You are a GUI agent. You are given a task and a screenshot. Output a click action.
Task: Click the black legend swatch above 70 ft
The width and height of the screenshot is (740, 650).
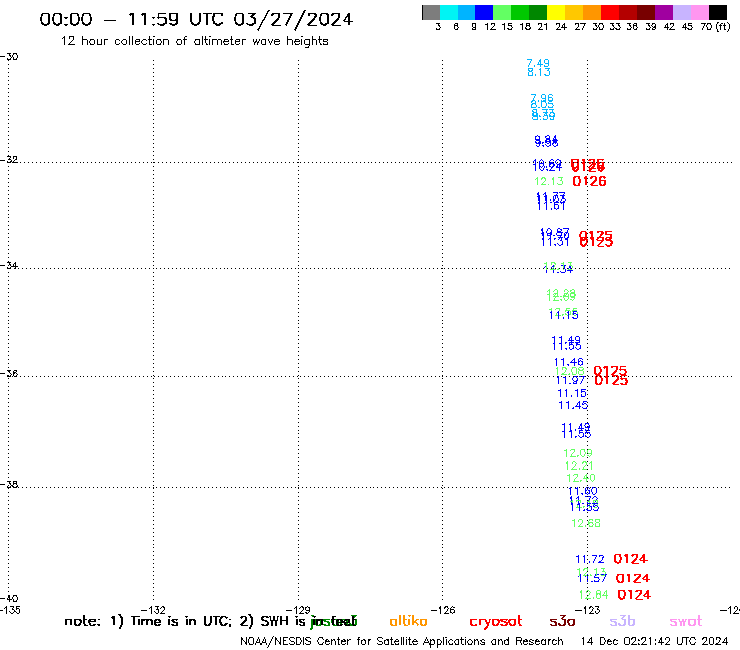(718, 12)
